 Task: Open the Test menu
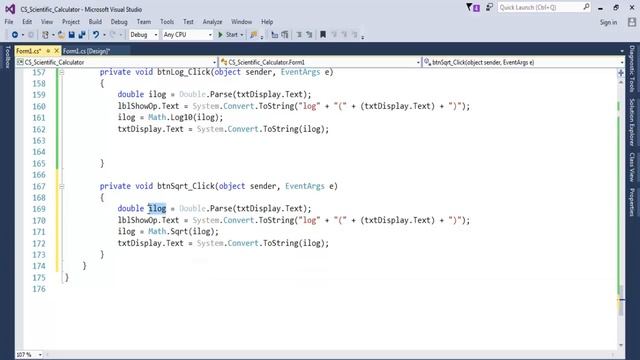[188, 22]
